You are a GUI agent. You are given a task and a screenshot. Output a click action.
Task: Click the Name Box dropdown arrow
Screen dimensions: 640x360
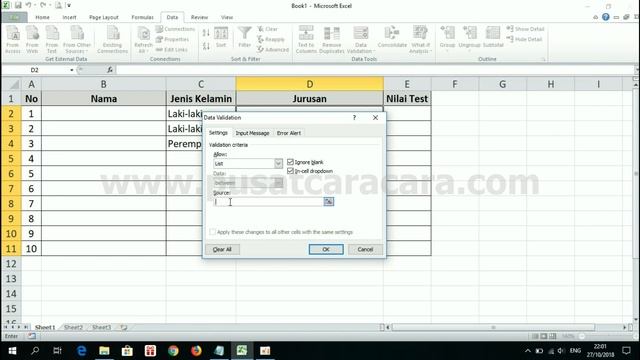point(72,70)
